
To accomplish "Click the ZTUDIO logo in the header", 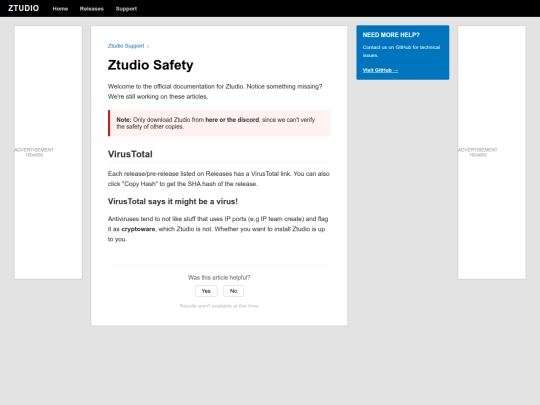I will point(23,8).
